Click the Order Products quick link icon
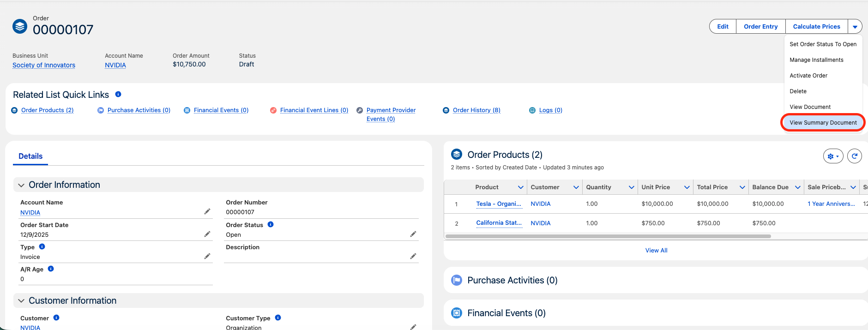 click(x=14, y=110)
